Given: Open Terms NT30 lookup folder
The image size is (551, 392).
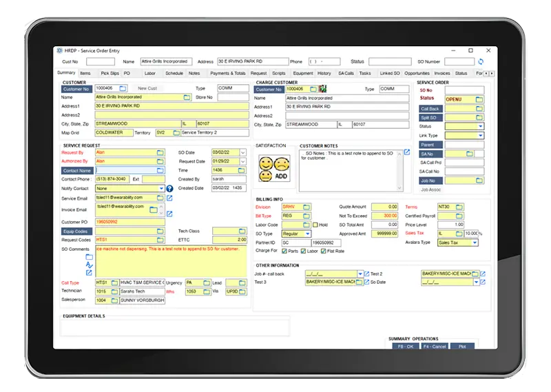Looking at the screenshot, I should 459,207.
